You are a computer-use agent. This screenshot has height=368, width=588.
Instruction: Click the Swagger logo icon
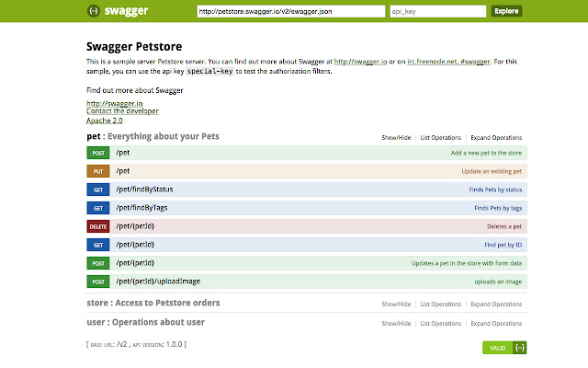point(94,11)
